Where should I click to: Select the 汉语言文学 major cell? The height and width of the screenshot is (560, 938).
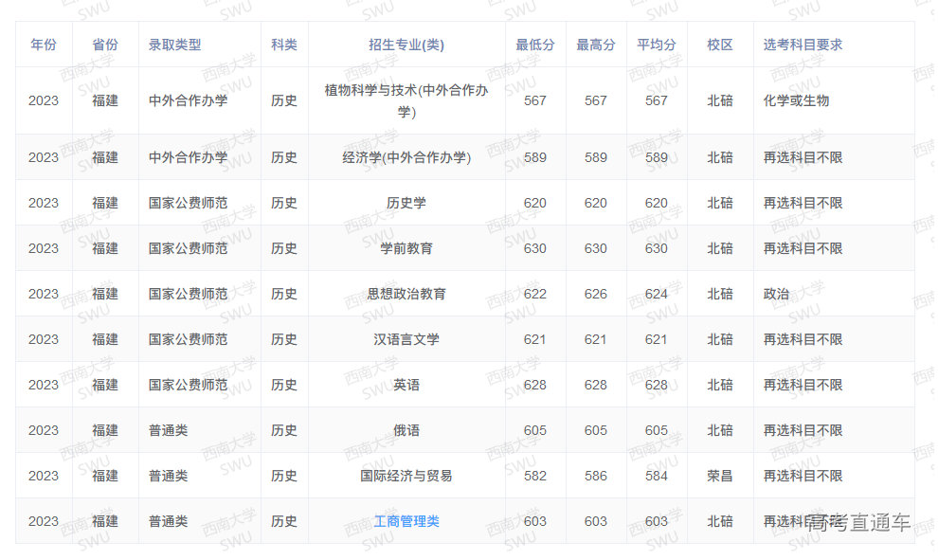[406, 338]
